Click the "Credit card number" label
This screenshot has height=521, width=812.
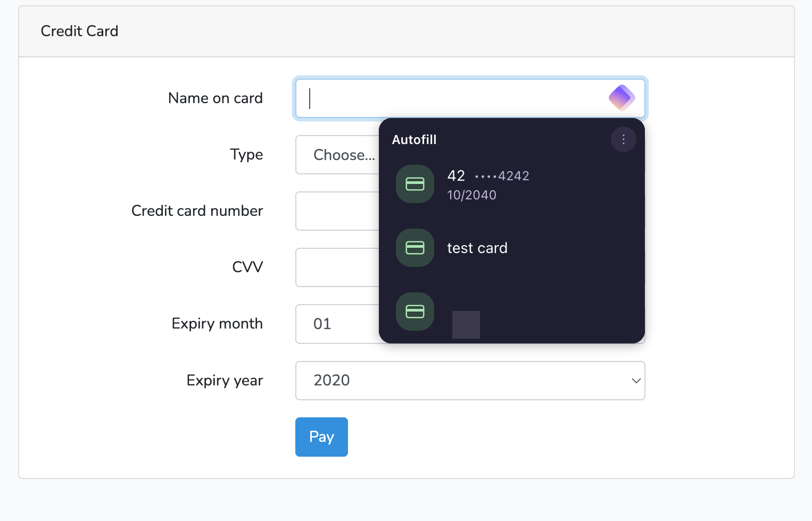click(x=197, y=211)
